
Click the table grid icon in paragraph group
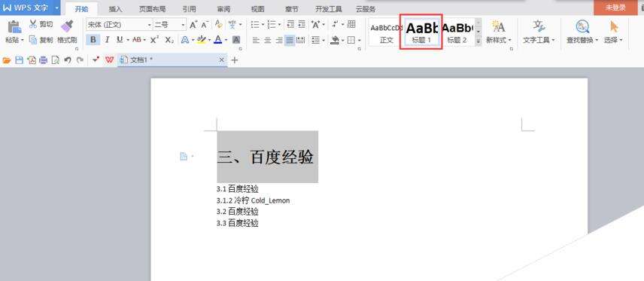[x=351, y=25]
